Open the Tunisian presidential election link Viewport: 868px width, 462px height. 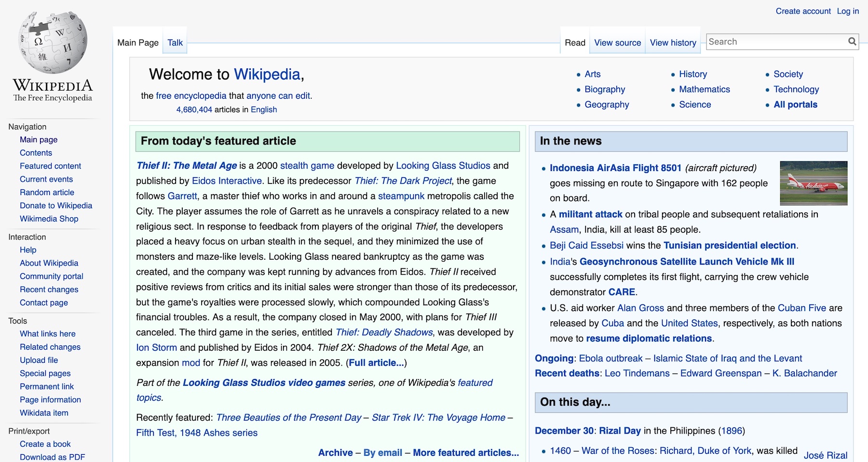[730, 246]
